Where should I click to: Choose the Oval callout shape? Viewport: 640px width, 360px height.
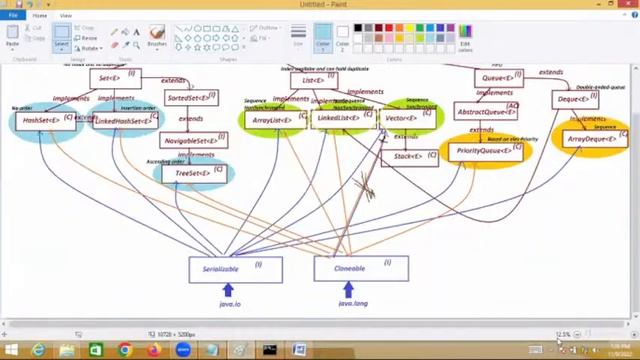226,47
